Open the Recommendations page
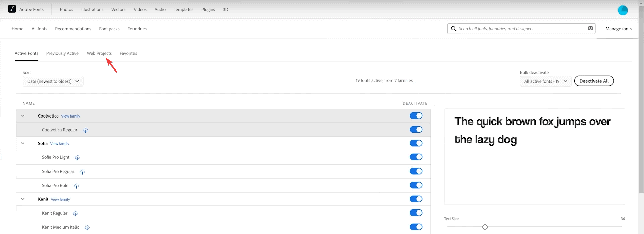 (x=73, y=29)
